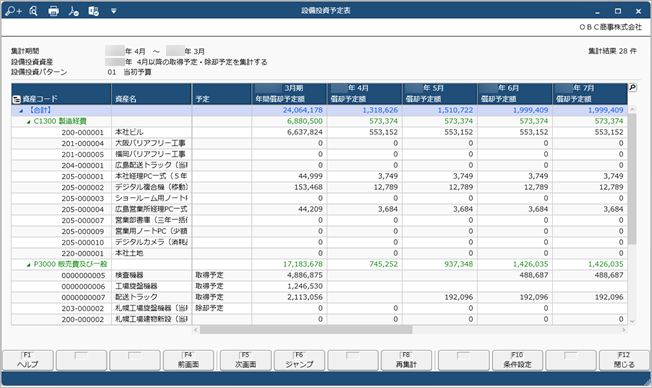The width and height of the screenshot is (652, 388).
Task: Click the Office export icon
Action: [x=94, y=11]
